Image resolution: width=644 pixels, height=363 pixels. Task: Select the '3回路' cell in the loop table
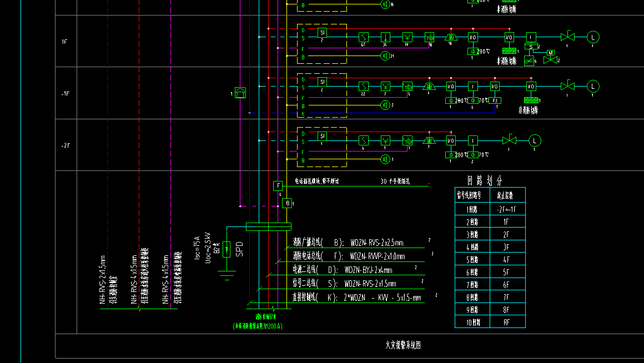[x=473, y=234]
